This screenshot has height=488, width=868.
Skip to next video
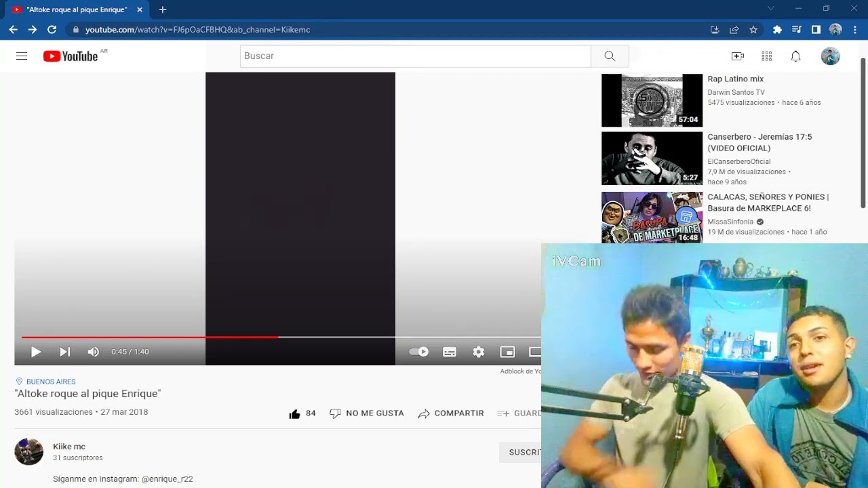64,352
